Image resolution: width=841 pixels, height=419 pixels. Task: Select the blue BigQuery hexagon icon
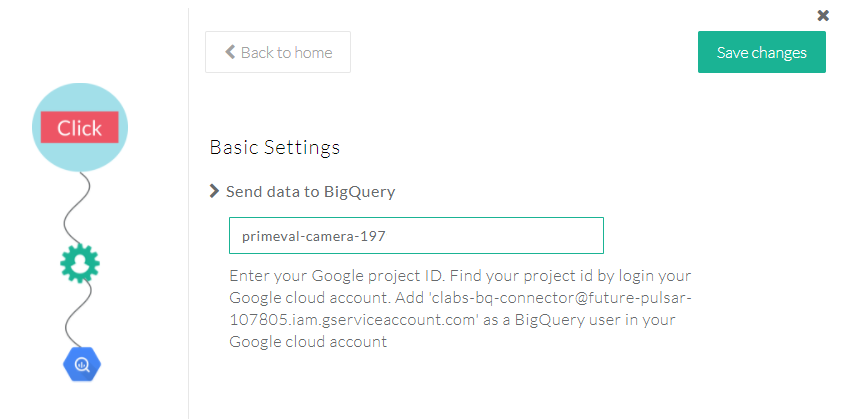click(82, 364)
